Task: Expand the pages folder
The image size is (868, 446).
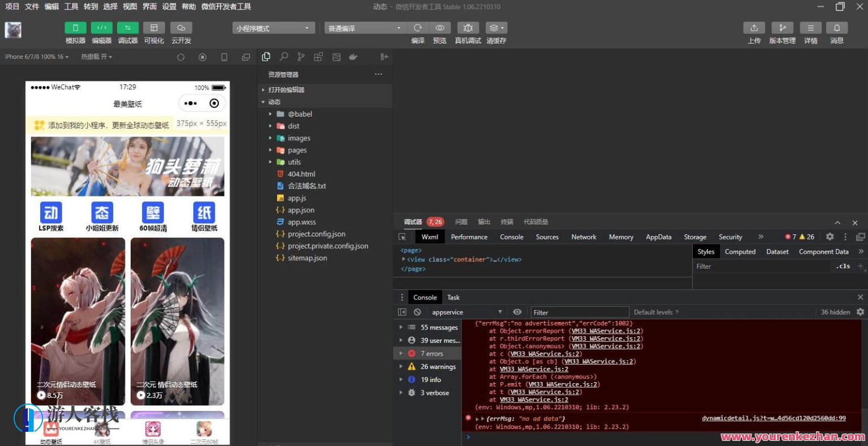Action: [x=325, y=150]
